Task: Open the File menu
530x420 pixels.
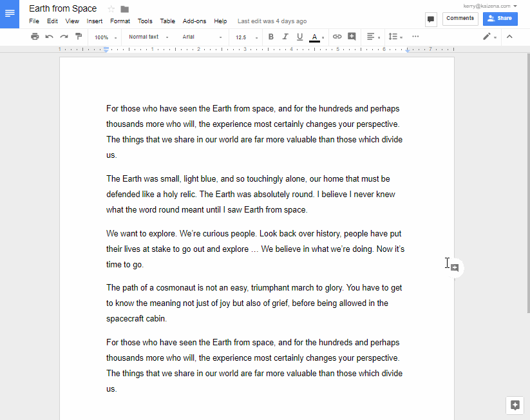Action: click(x=34, y=21)
